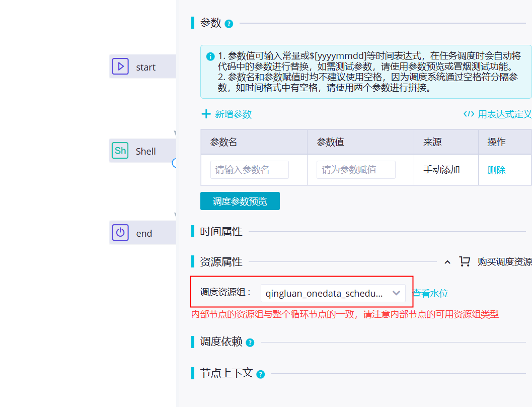Focus the 请输入参数名 input field

249,170
